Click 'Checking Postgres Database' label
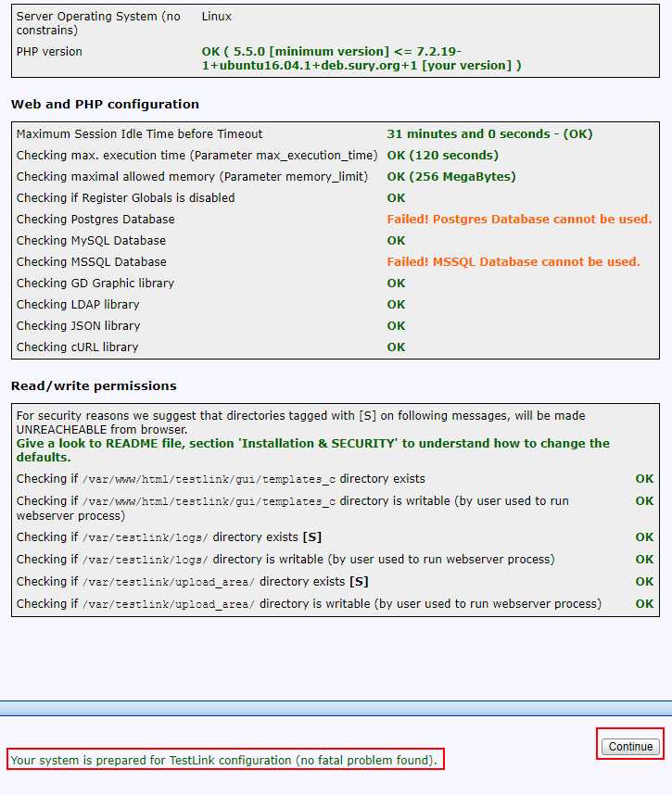This screenshot has width=672, height=795. 95,219
